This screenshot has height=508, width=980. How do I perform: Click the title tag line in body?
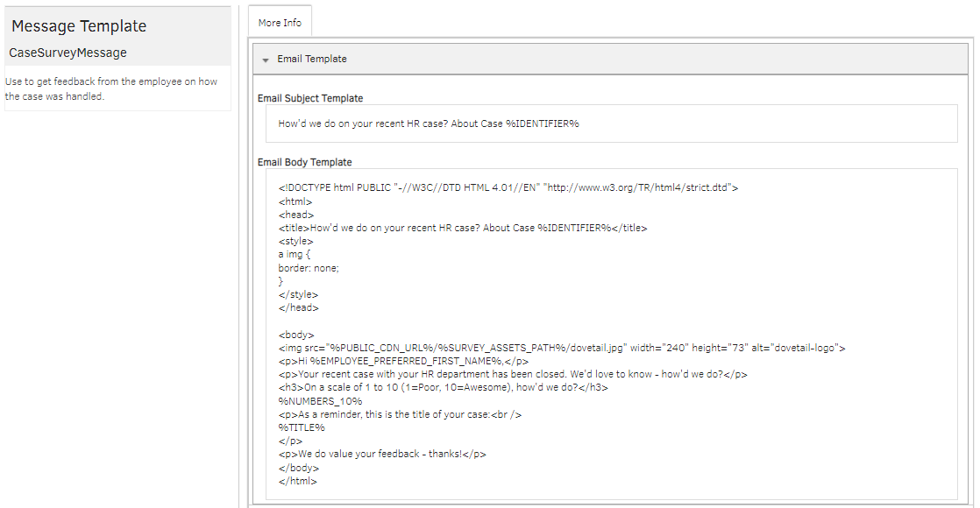click(x=463, y=228)
